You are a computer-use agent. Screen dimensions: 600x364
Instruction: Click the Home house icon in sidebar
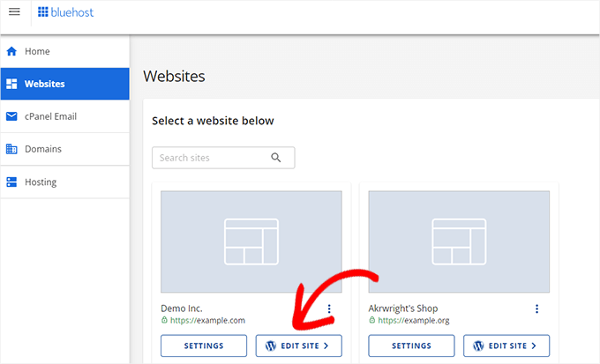pyautogui.click(x=12, y=51)
